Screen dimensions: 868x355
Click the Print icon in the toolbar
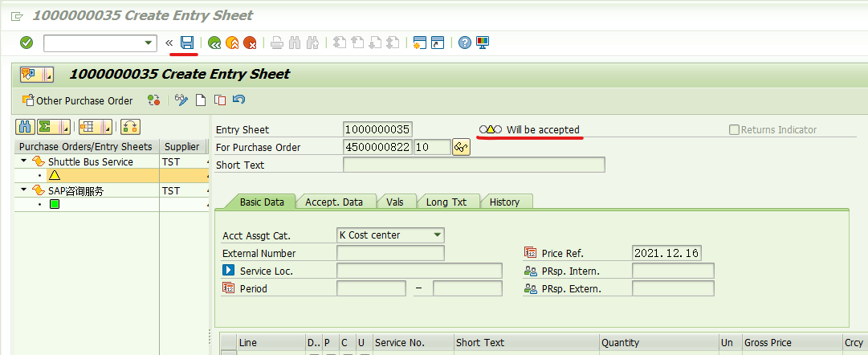(277, 43)
